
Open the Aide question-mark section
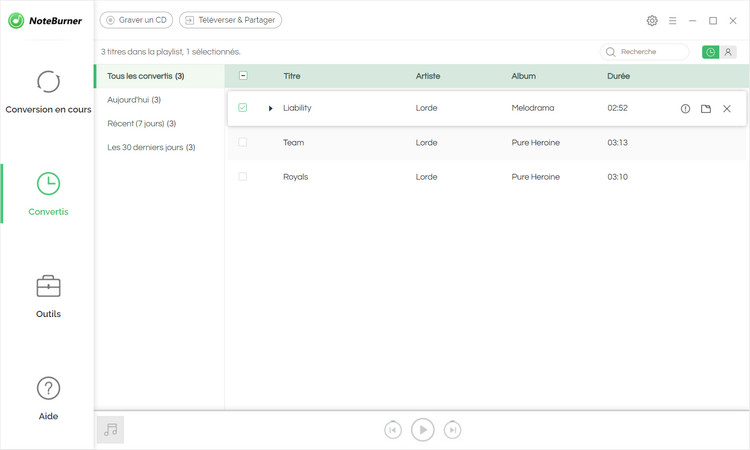tap(48, 399)
